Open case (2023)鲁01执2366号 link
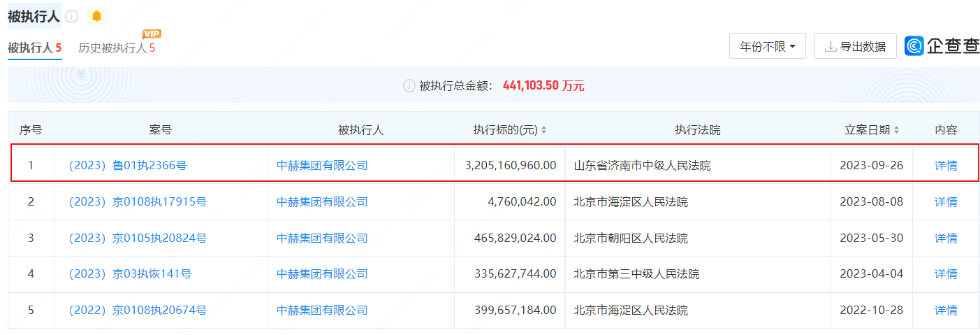The width and height of the screenshot is (980, 335). pos(127,166)
